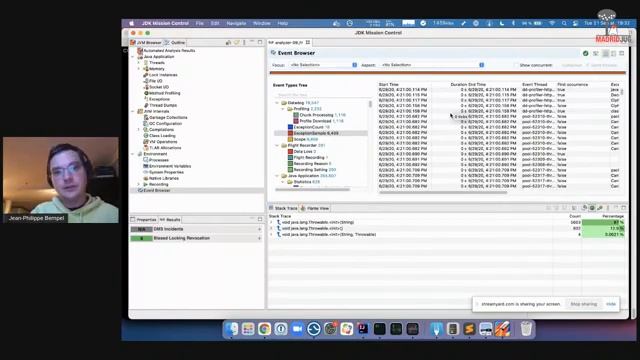Switch to the JVM Browser tab
640x360 pixels.
(146, 42)
